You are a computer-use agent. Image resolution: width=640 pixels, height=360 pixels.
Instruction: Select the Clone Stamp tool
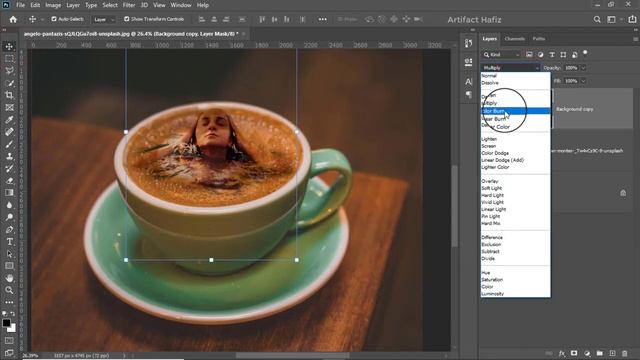(9, 156)
